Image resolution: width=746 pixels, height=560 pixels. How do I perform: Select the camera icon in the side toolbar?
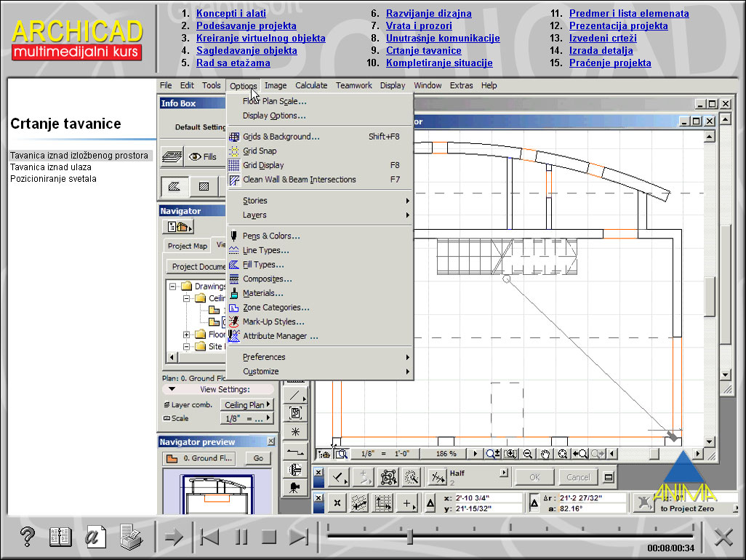pyautogui.click(x=294, y=489)
